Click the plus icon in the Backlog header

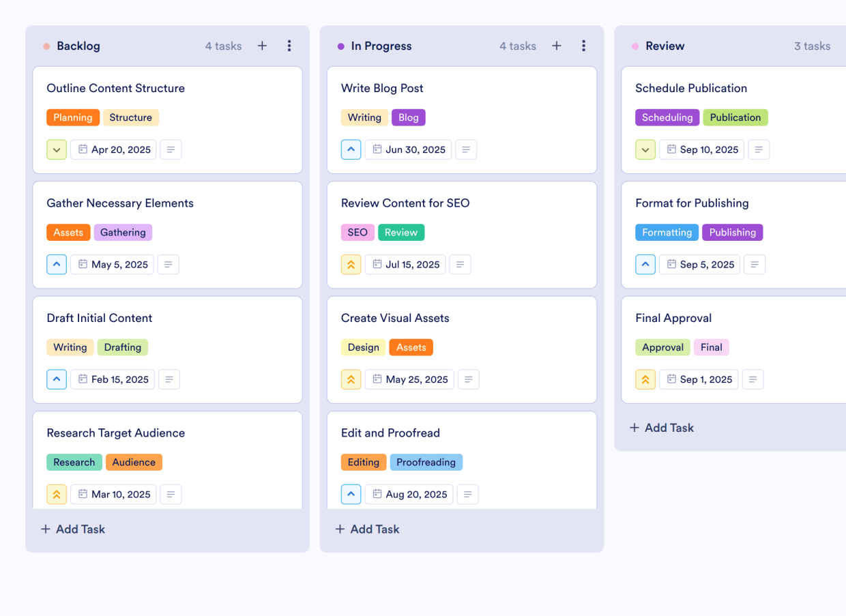262,46
